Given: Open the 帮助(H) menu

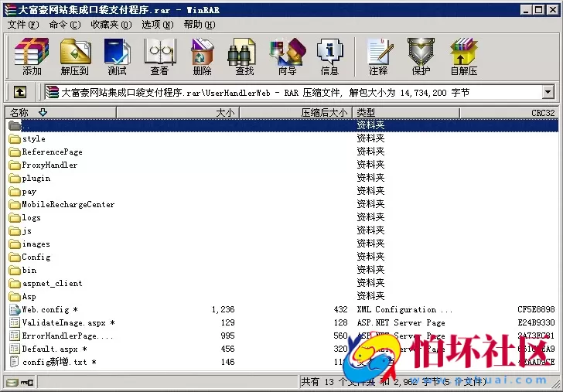Looking at the screenshot, I should coord(200,25).
